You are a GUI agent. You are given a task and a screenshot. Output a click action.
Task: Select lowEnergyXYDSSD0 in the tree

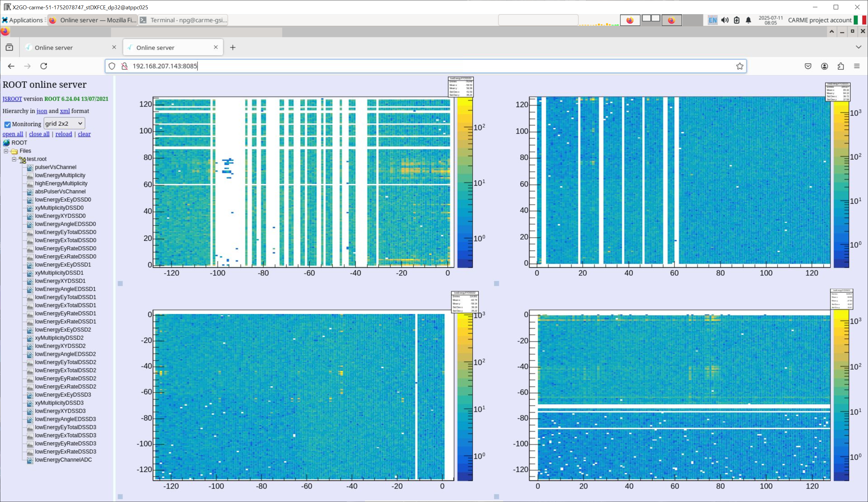(x=60, y=216)
